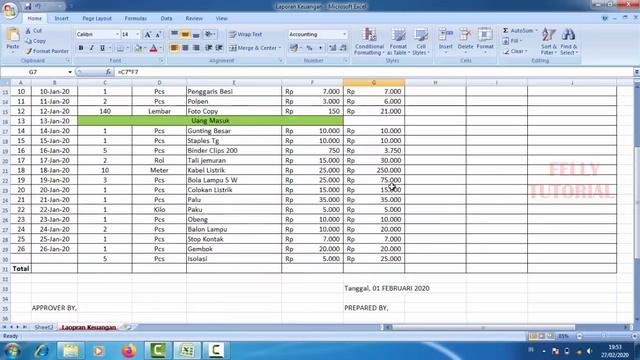Image resolution: width=640 pixels, height=360 pixels.
Task: Click the Fill button
Action: (512, 41)
